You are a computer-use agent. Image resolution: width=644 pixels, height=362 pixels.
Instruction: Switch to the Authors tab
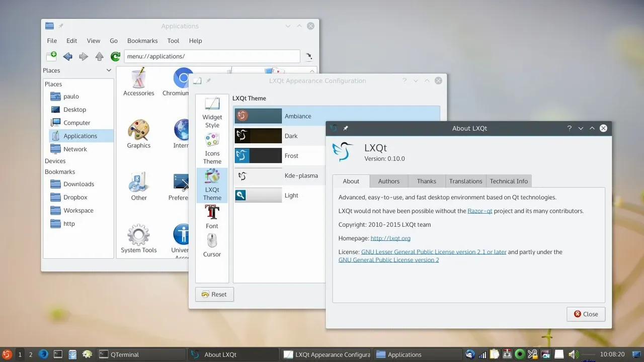[388, 181]
